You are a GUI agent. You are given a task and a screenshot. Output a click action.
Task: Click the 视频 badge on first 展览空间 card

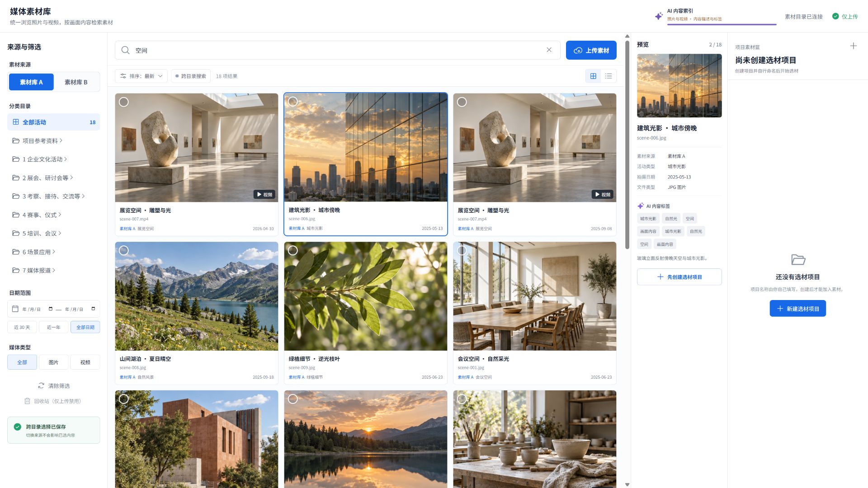tap(264, 194)
